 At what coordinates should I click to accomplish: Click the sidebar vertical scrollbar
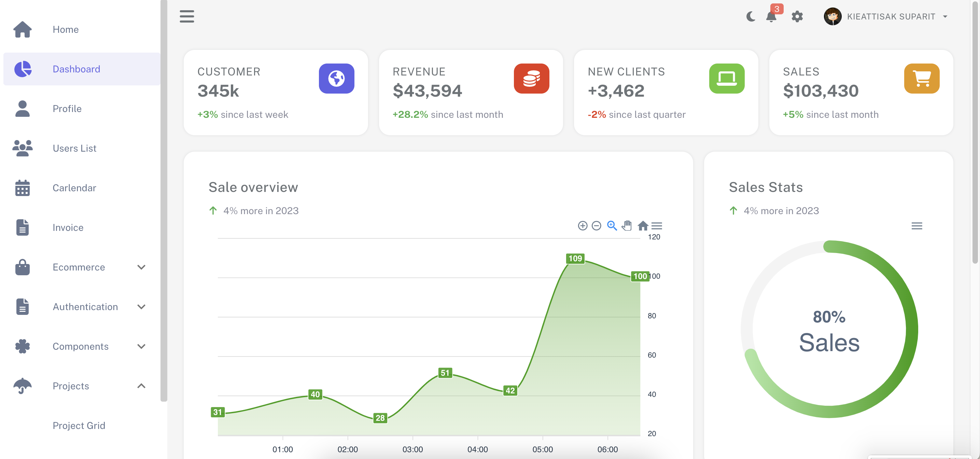(x=164, y=200)
